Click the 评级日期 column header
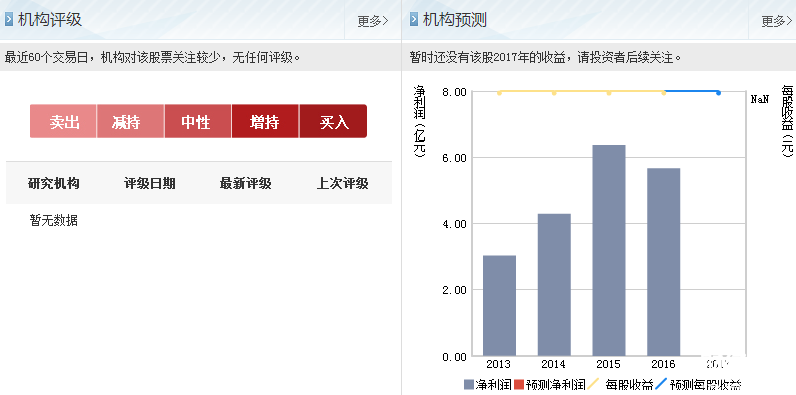Viewport: 796px width, 395px height. pyautogui.click(x=150, y=183)
